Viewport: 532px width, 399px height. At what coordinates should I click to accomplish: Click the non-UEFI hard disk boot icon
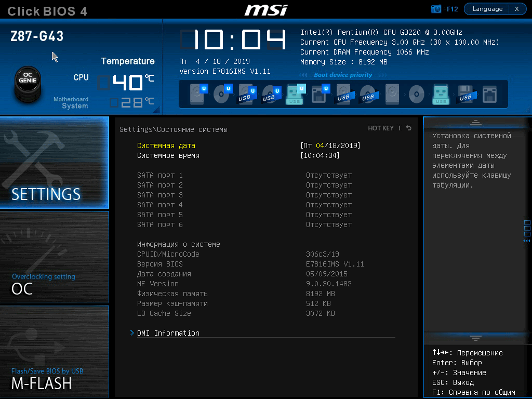pyautogui.click(x=392, y=94)
